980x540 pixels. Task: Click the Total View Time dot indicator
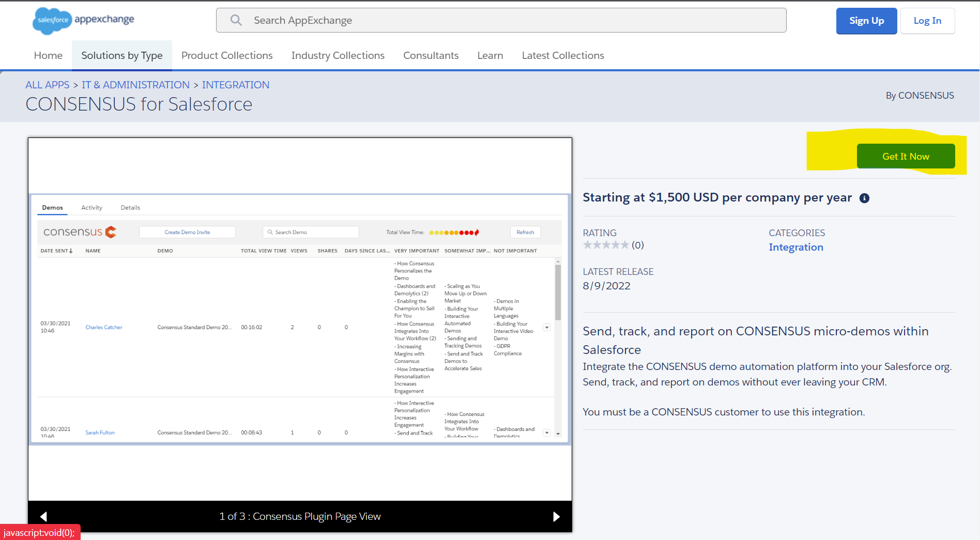(x=454, y=232)
